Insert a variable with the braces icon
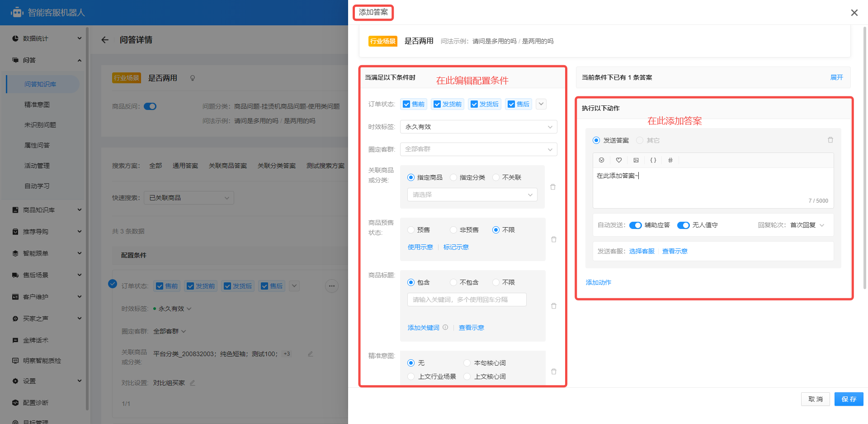868x424 pixels. [x=653, y=160]
